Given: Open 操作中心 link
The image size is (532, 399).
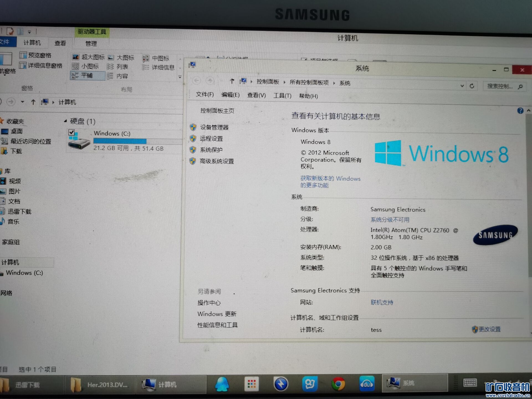Looking at the screenshot, I should coord(209,303).
